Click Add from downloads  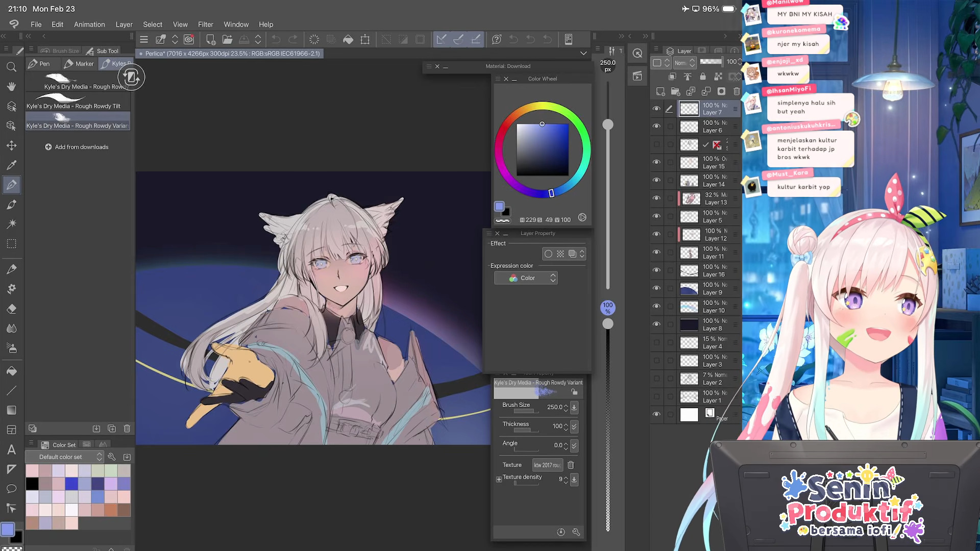[77, 147]
